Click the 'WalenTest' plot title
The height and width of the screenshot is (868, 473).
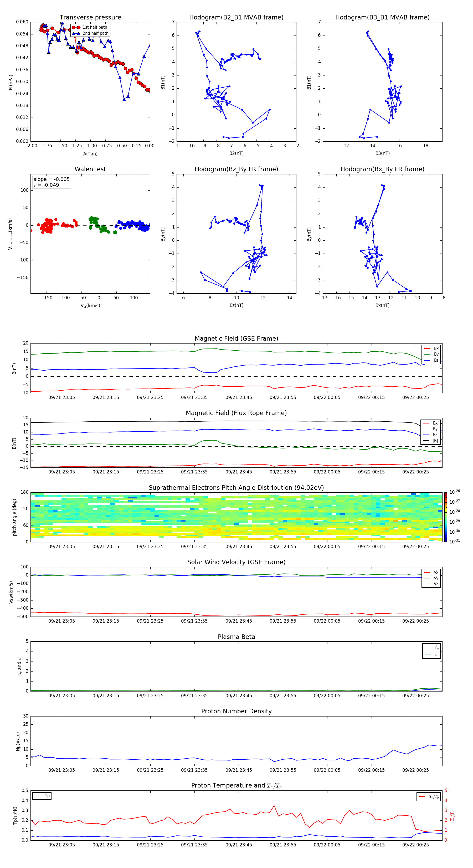click(90, 169)
